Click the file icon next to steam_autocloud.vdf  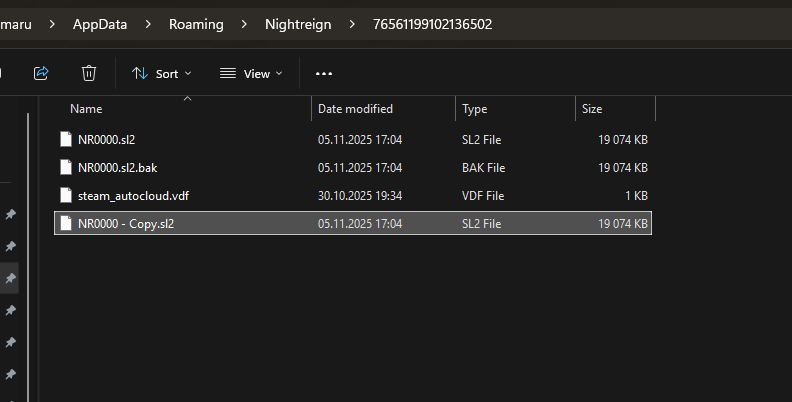pyautogui.click(x=67, y=195)
